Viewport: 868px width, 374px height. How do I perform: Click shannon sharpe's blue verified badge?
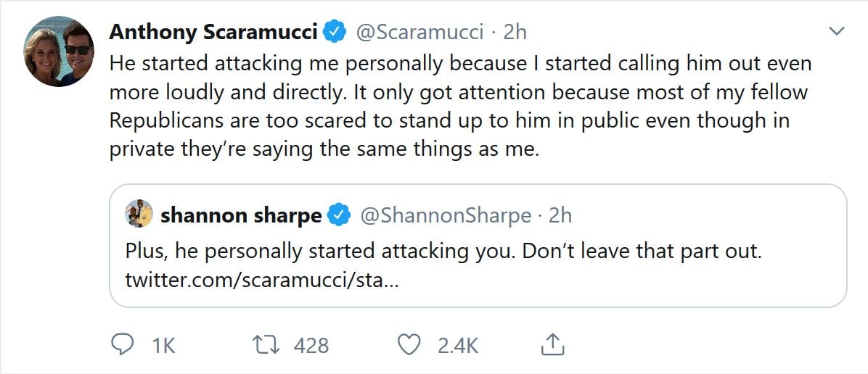click(x=340, y=215)
